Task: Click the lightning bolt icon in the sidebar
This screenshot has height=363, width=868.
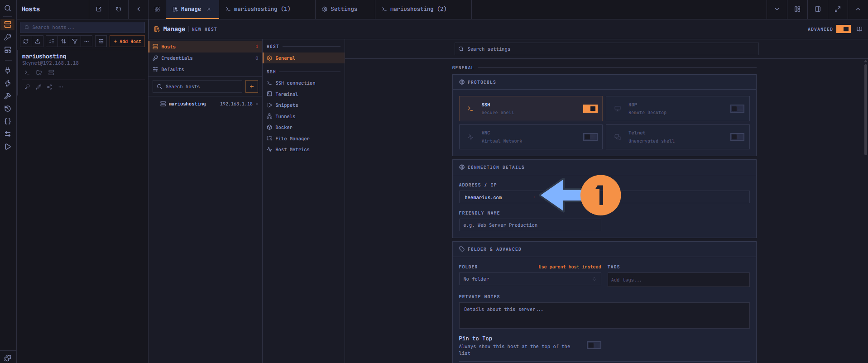Action: pyautogui.click(x=8, y=83)
